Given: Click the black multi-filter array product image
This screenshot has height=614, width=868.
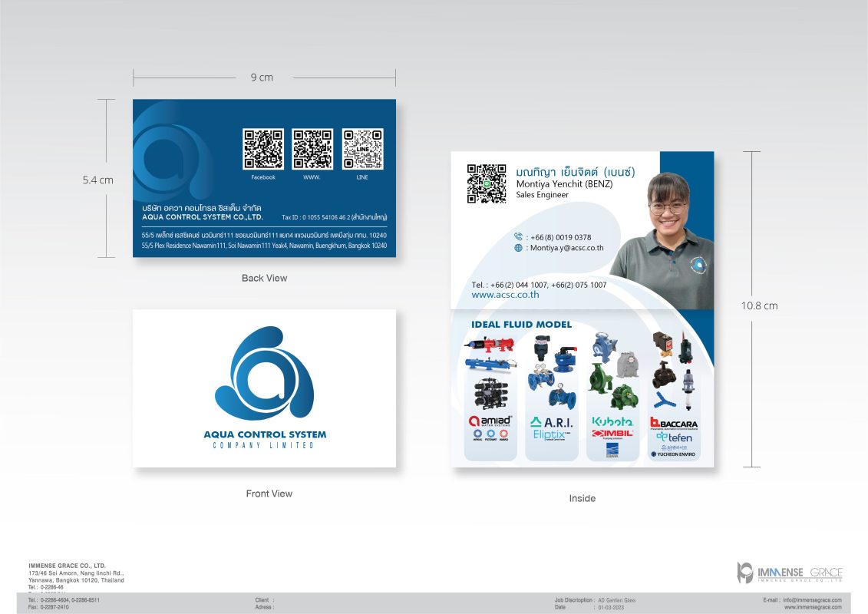Looking at the screenshot, I should (x=490, y=394).
